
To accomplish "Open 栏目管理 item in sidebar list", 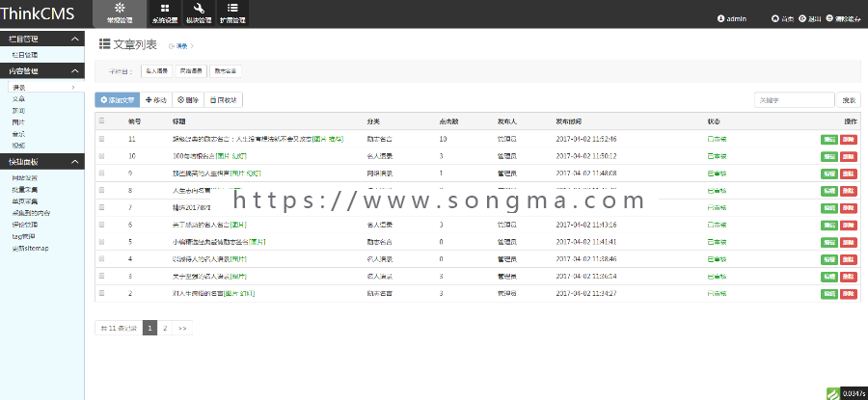I will pyautogui.click(x=25, y=55).
